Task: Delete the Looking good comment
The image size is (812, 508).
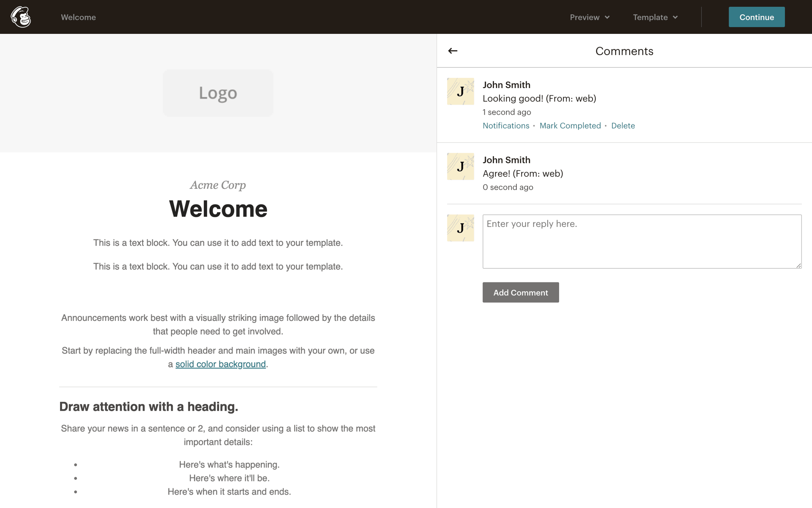Action: [623, 126]
